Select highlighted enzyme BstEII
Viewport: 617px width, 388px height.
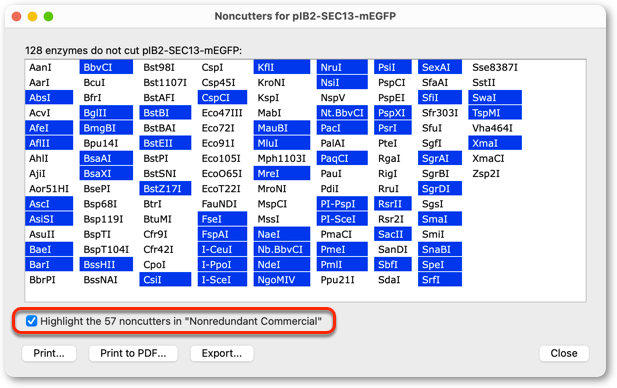[x=165, y=143]
